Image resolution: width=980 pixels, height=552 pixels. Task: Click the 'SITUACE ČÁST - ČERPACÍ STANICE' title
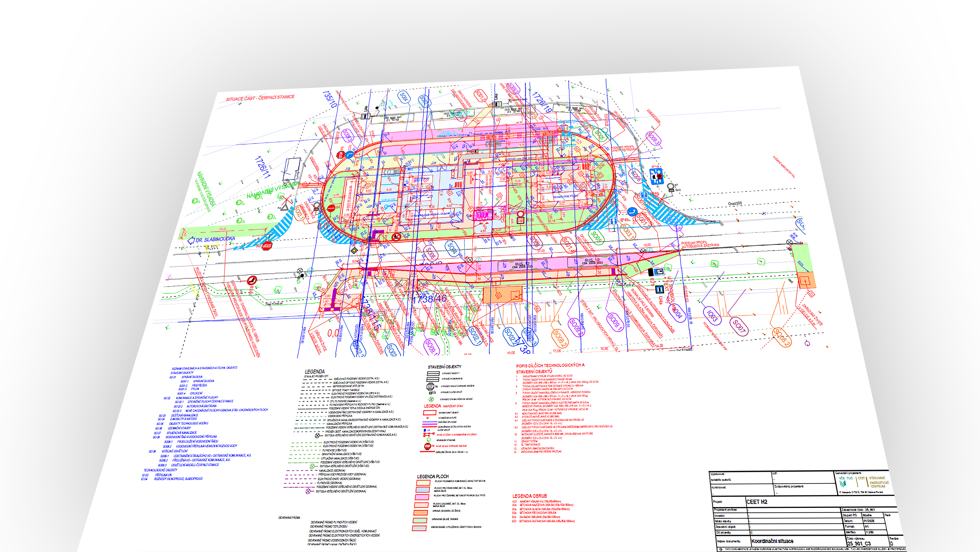click(x=260, y=98)
